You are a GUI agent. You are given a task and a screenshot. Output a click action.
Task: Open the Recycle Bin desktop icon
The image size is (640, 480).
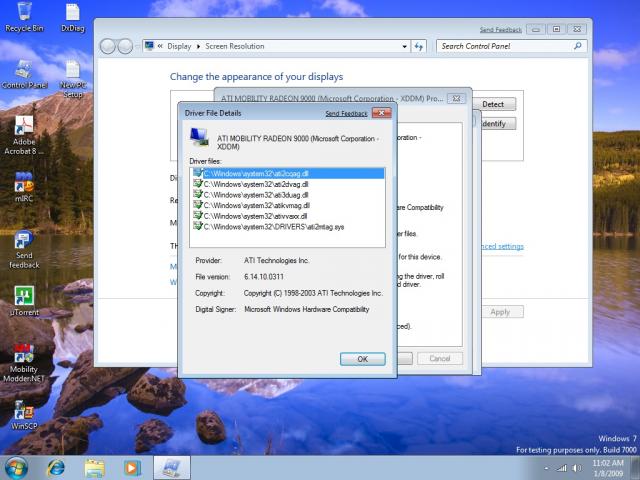coord(24,17)
